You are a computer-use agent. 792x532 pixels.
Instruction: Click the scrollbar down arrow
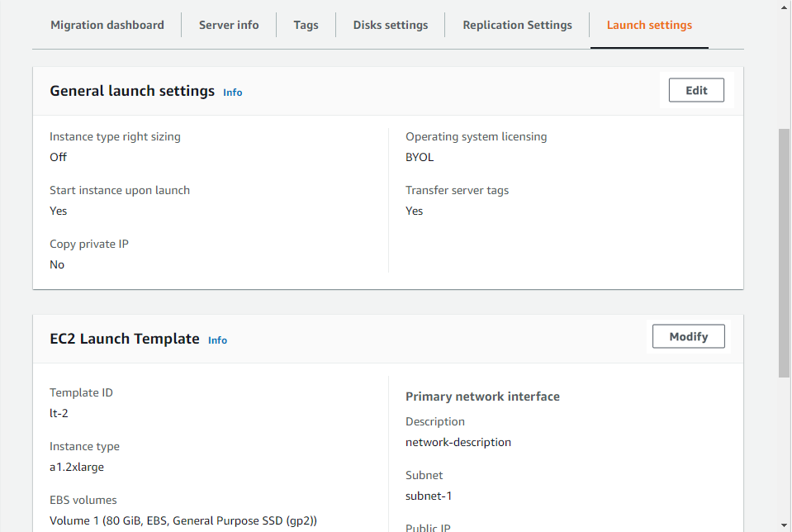(785, 525)
